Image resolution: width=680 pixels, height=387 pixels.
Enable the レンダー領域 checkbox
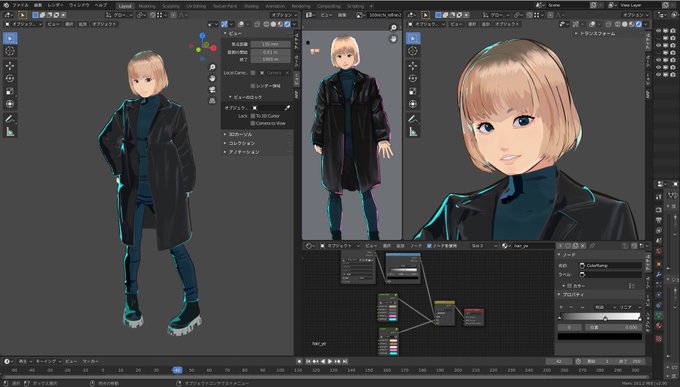[253, 86]
